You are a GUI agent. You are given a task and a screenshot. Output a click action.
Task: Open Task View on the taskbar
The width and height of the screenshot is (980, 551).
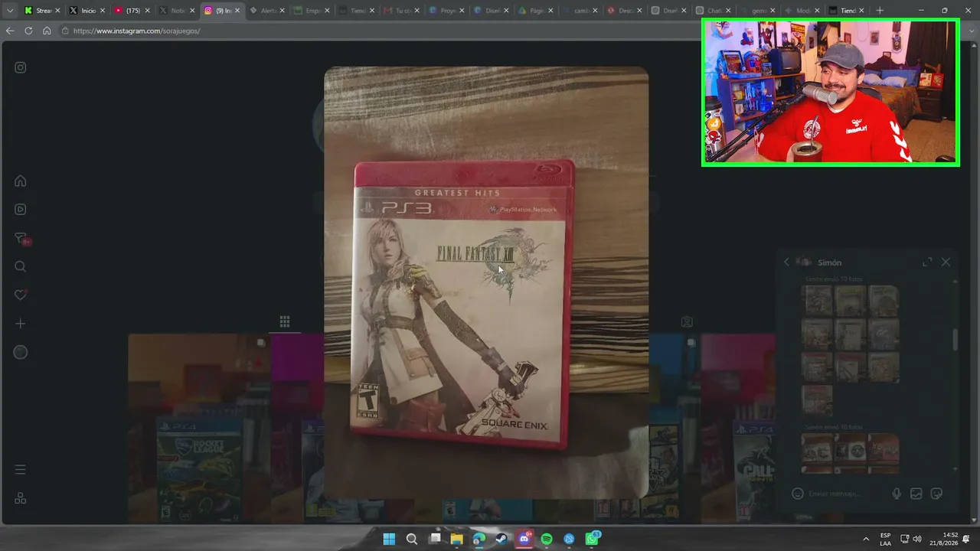[x=435, y=539]
